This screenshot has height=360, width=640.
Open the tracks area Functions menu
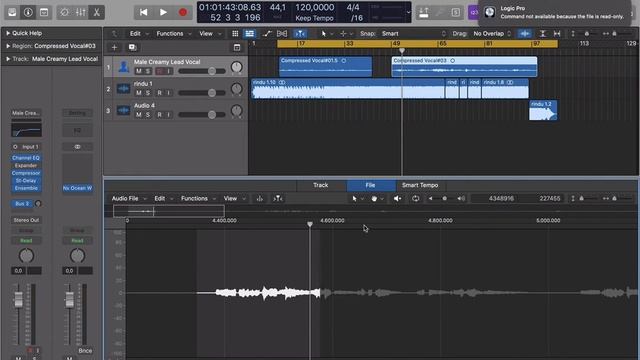tap(173, 33)
